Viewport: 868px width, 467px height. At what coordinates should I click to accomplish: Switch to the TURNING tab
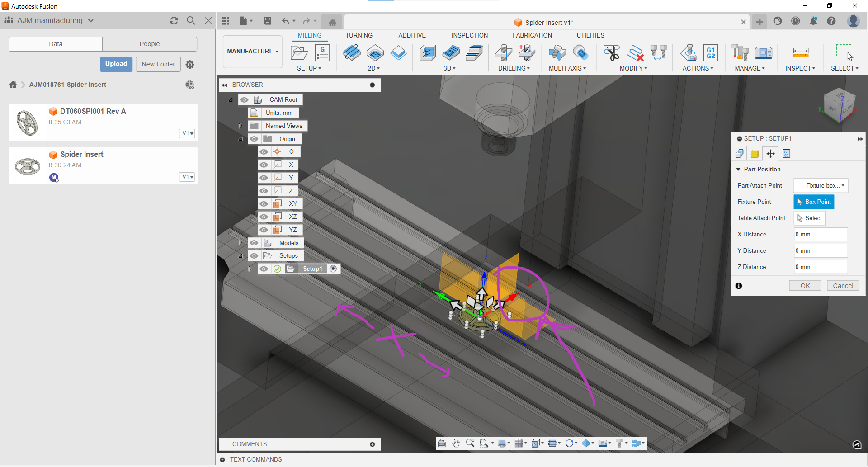coord(359,35)
